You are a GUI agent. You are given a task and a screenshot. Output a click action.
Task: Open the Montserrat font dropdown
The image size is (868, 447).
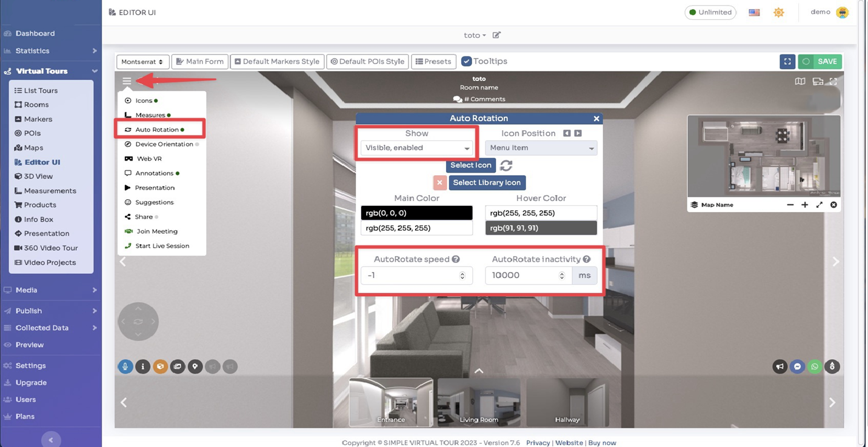(142, 61)
